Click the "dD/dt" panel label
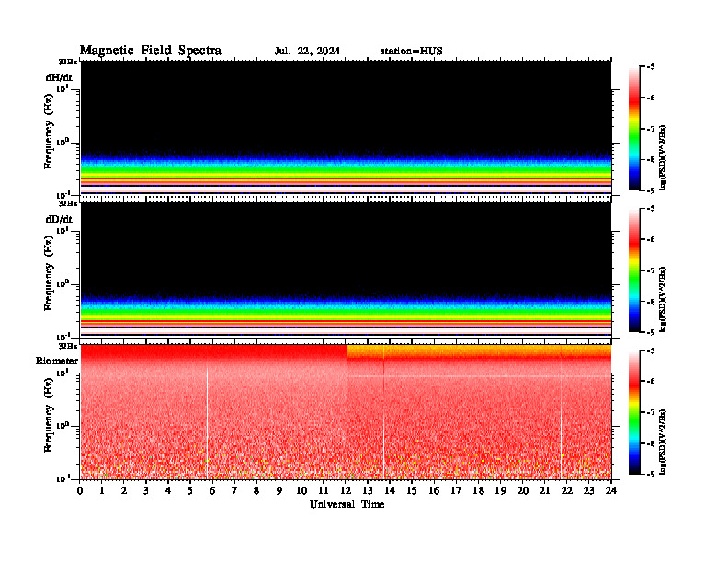The height and width of the screenshot is (563, 728). pyautogui.click(x=59, y=219)
